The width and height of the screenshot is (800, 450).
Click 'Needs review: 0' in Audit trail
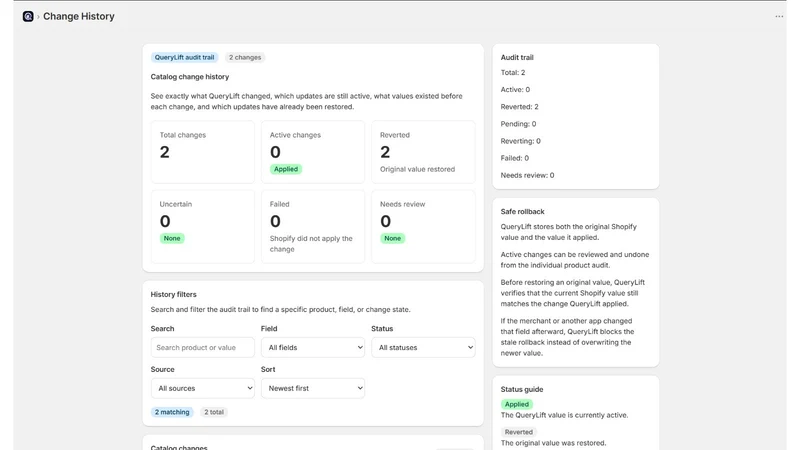(x=528, y=175)
